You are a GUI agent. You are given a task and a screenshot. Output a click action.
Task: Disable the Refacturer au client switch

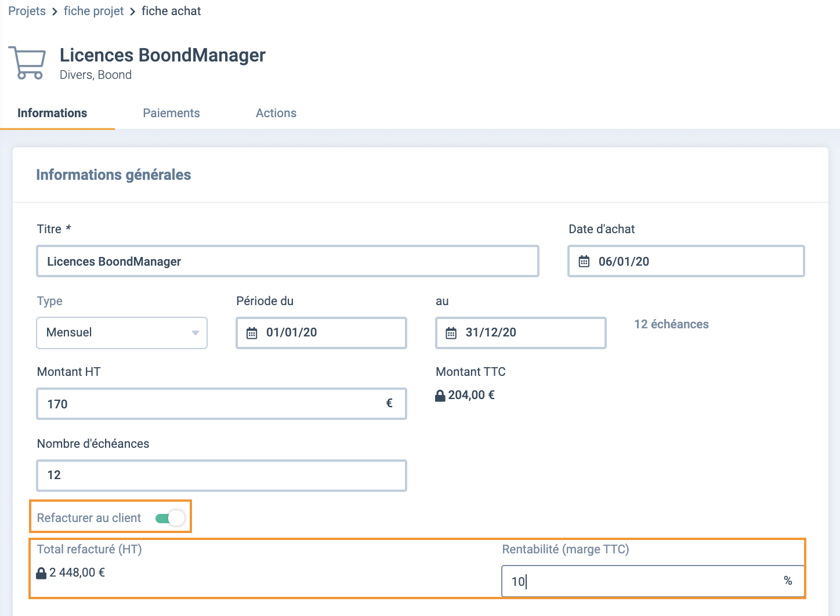170,518
